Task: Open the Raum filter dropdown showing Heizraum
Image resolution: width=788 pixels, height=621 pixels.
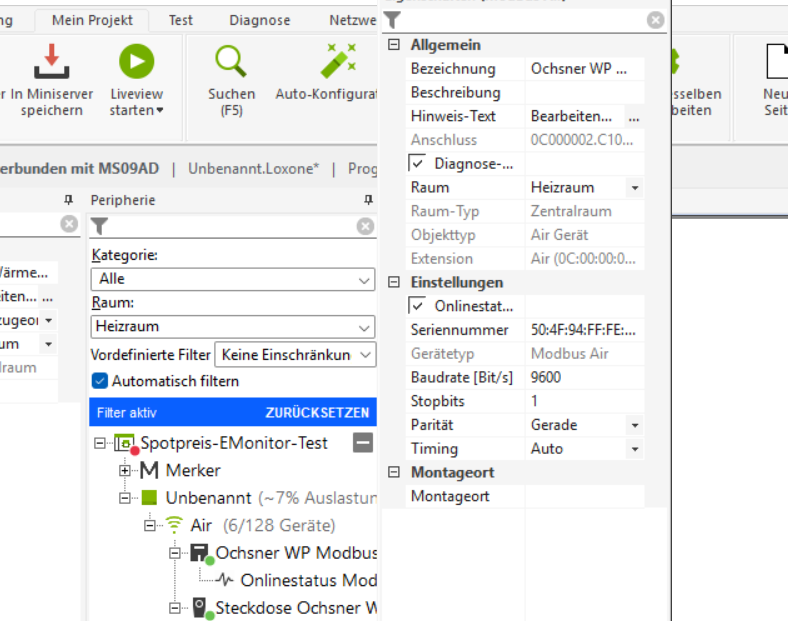Action: tap(233, 327)
